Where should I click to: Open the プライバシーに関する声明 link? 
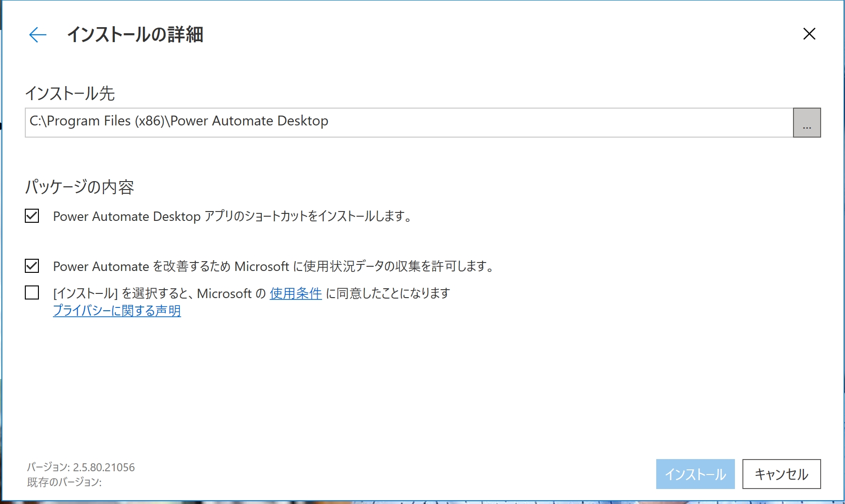117,311
